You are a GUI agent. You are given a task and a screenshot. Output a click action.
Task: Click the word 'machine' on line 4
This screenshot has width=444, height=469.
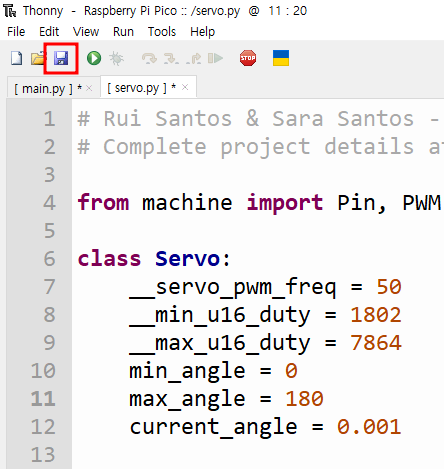[x=187, y=202]
